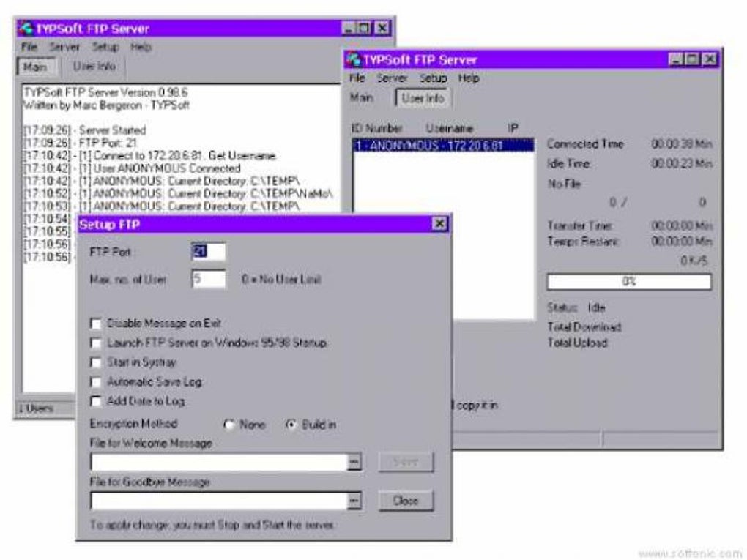Click the Save button in Setup FTP

coord(406,461)
